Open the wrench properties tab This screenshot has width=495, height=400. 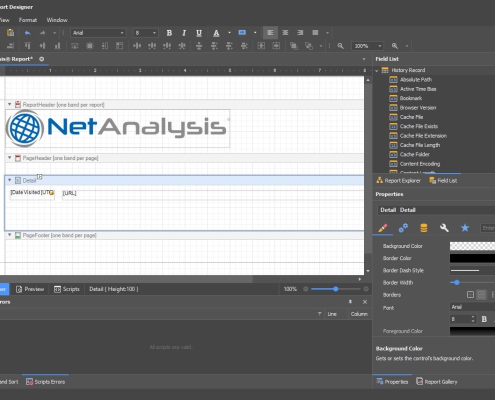pyautogui.click(x=444, y=228)
